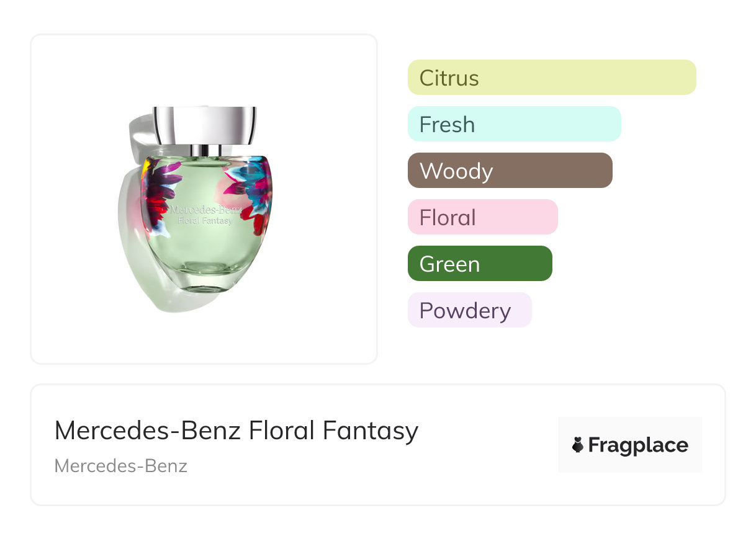Image resolution: width=756 pixels, height=536 pixels.
Task: Click the blue flower on the bottle's right side
Action: pyautogui.click(x=254, y=186)
